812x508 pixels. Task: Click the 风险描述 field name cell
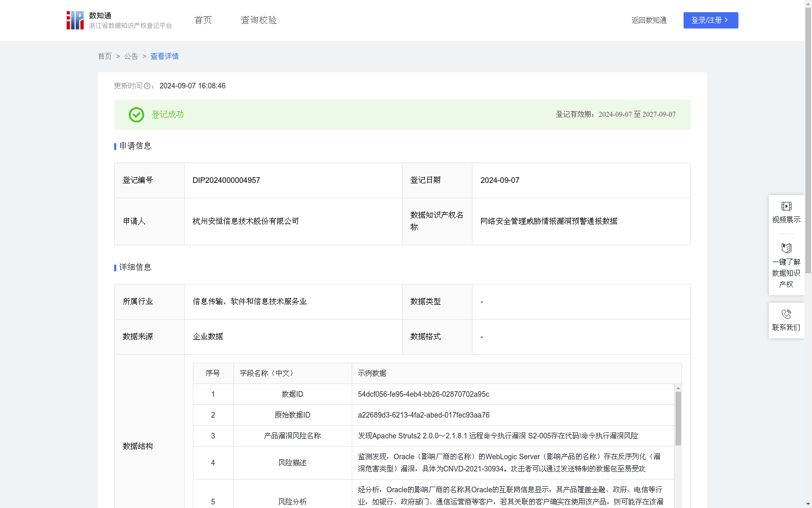pyautogui.click(x=293, y=463)
